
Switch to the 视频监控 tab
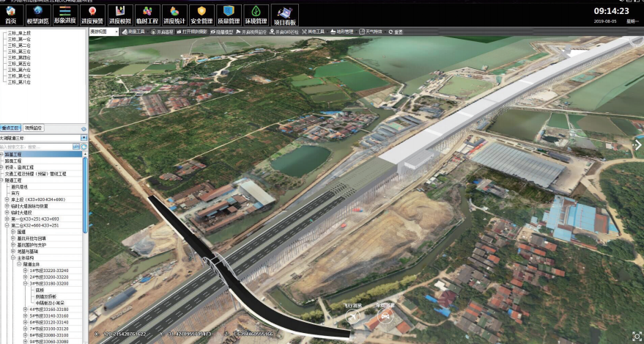coord(33,128)
